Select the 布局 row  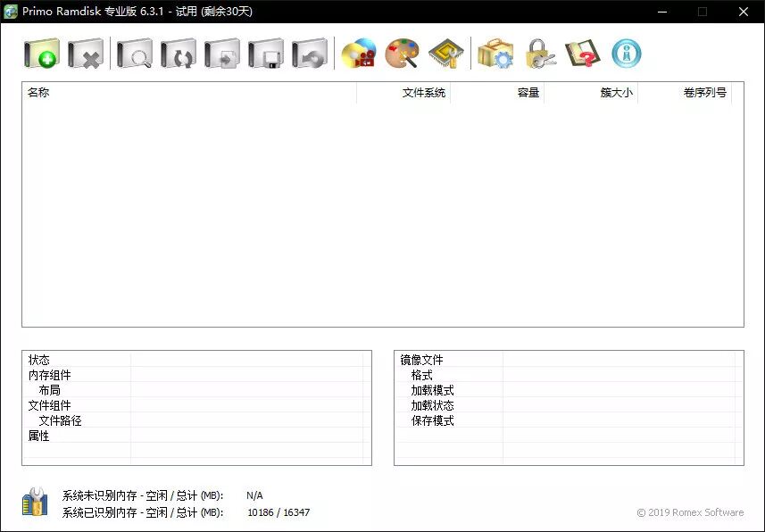tap(196, 390)
